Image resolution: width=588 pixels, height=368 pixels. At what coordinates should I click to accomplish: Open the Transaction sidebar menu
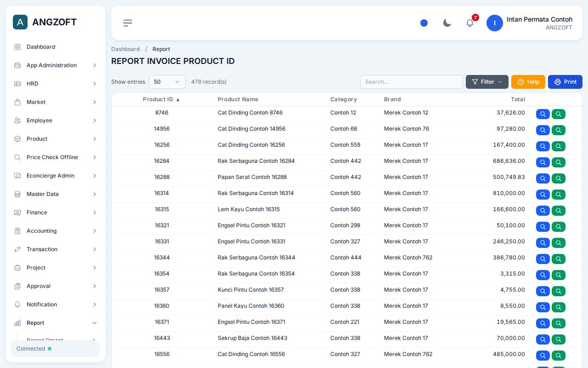(x=56, y=249)
